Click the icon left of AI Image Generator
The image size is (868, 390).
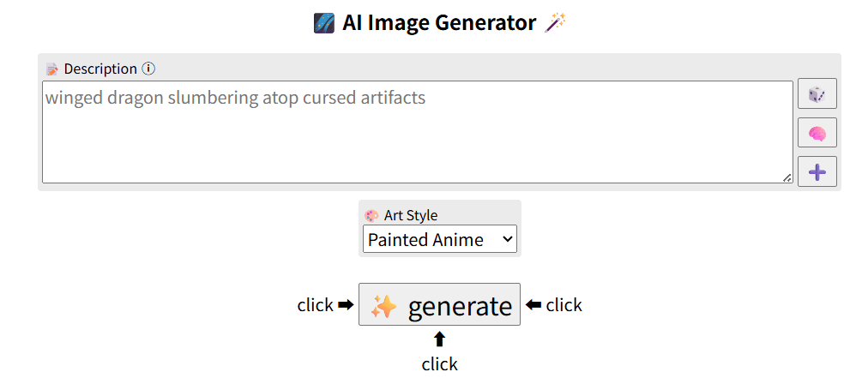pyautogui.click(x=323, y=22)
